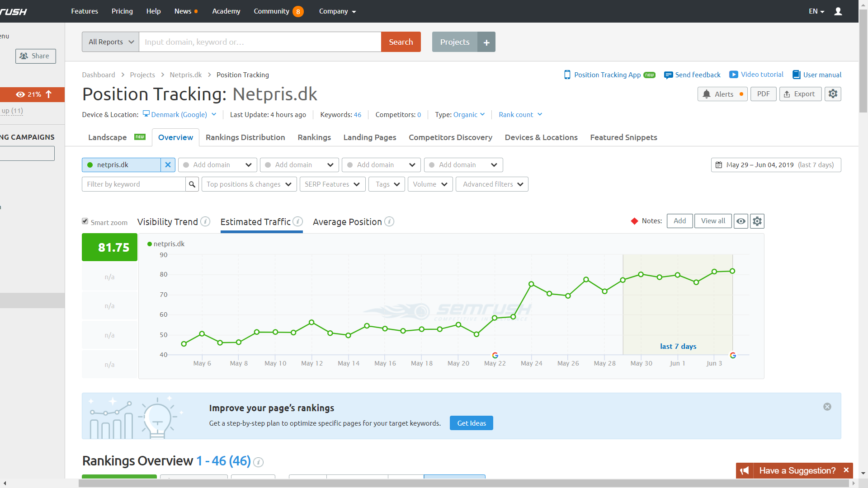The width and height of the screenshot is (868, 488).
Task: Dismiss the Improve your page's rankings banner
Action: pyautogui.click(x=827, y=407)
